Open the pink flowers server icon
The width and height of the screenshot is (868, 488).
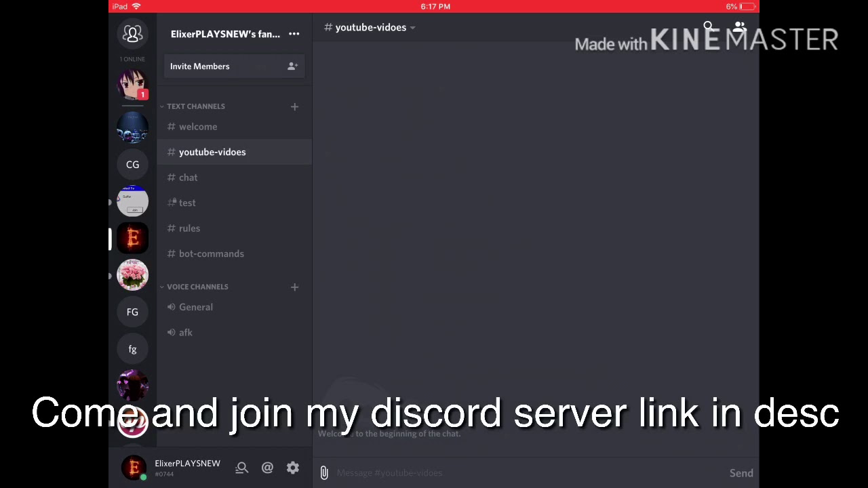coord(132,275)
